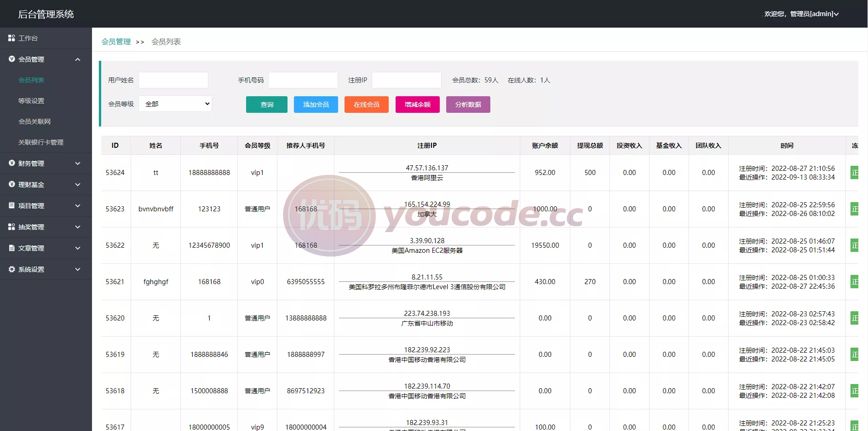Expand the 理财基金 menu chevron
This screenshot has height=431, width=868.
[78, 185]
